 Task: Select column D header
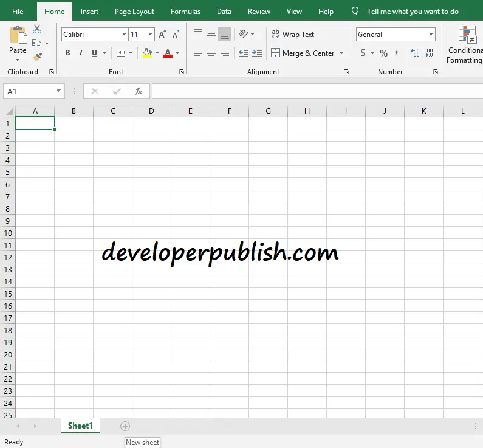tap(151, 111)
